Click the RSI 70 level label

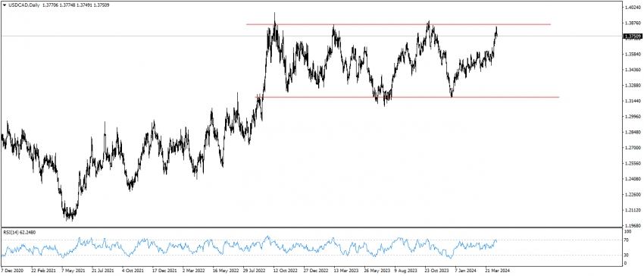(627, 240)
